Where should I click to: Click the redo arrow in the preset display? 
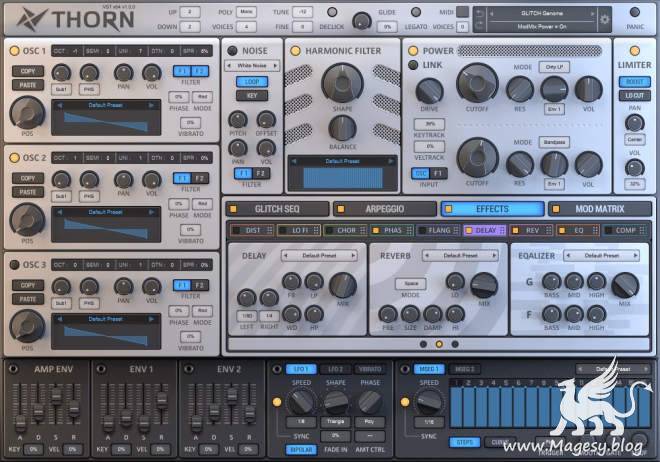(479, 26)
